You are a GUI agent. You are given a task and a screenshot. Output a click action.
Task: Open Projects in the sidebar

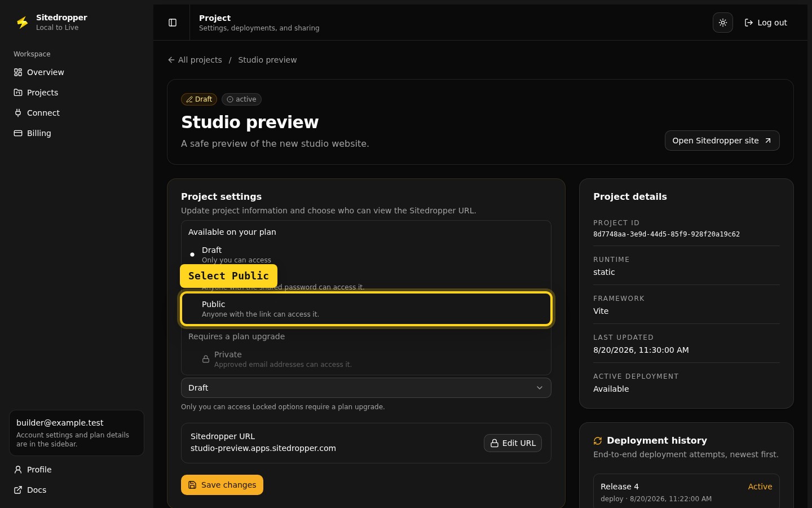coord(77,93)
